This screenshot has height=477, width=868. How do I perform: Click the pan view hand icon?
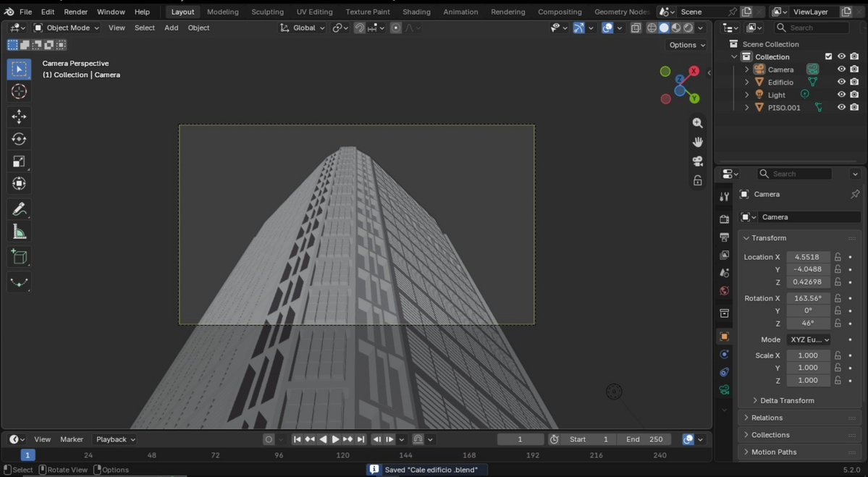point(697,142)
